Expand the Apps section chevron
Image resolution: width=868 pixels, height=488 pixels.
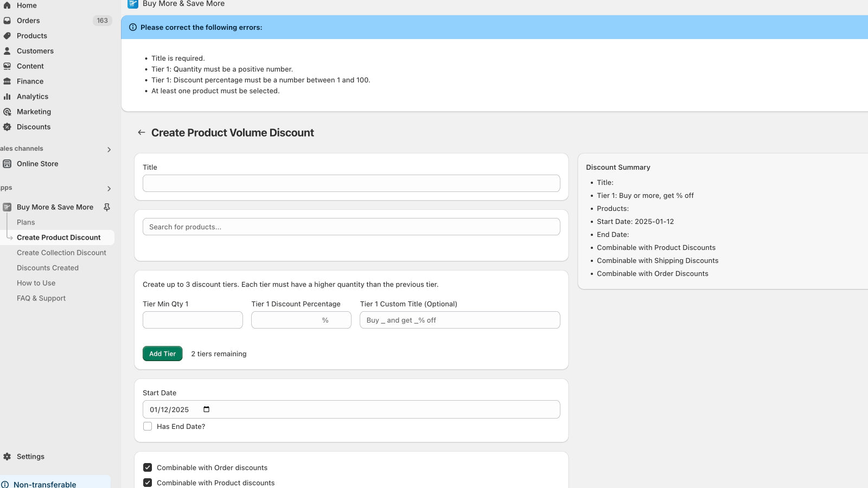109,189
